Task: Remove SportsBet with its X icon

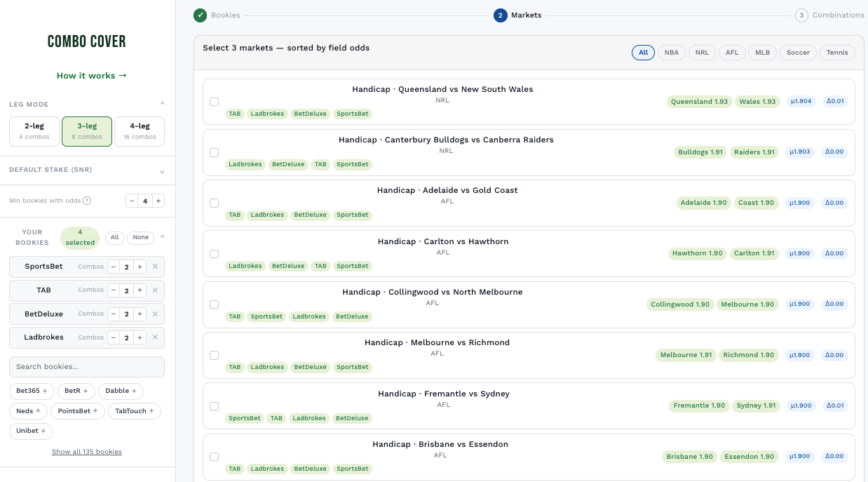Action: [x=155, y=267]
